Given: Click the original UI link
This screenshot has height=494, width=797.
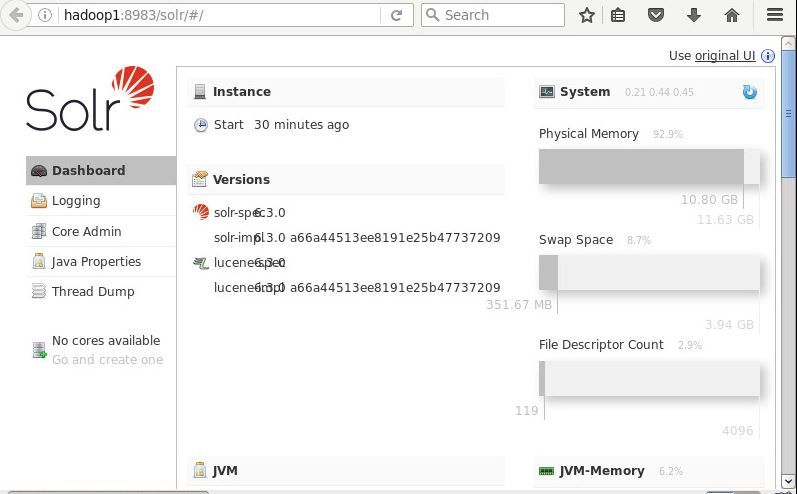Looking at the screenshot, I should (725, 56).
